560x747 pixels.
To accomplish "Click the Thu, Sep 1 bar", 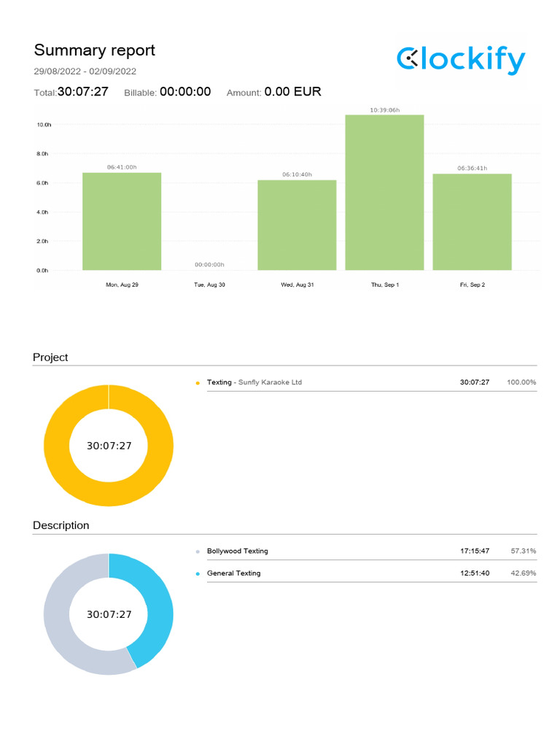I will pos(385,193).
